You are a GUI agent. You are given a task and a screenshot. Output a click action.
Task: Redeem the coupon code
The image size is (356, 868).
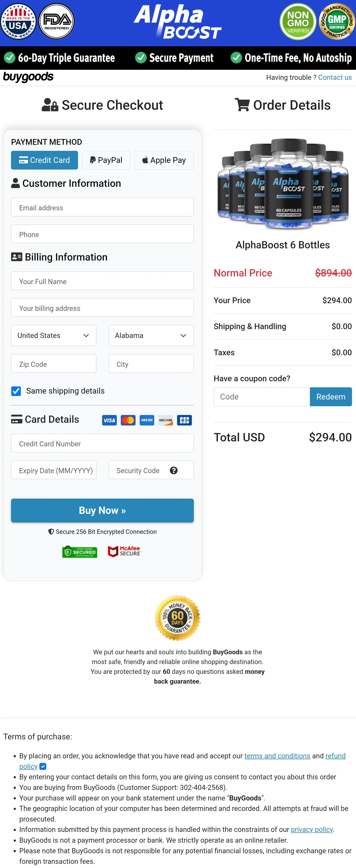330,397
